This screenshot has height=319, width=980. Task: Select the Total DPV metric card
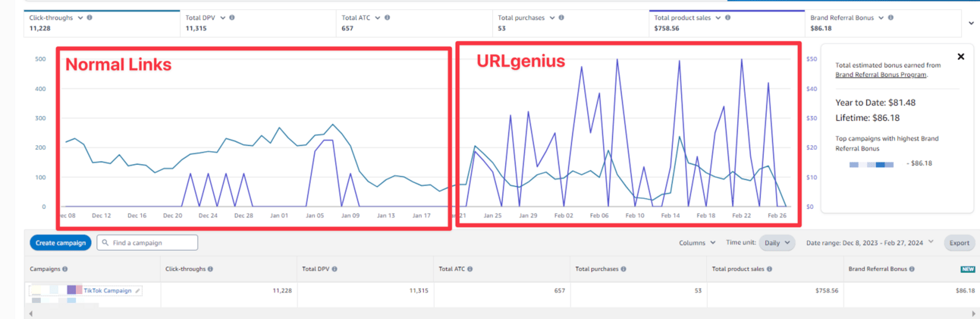click(x=258, y=23)
